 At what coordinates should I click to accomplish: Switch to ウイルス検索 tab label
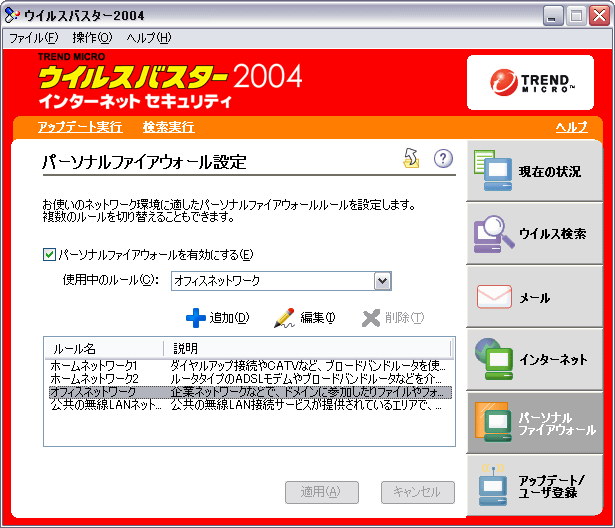[x=552, y=234]
